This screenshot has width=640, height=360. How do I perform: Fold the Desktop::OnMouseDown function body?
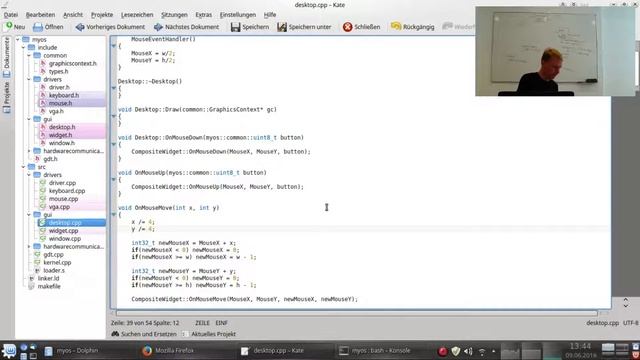[114, 144]
